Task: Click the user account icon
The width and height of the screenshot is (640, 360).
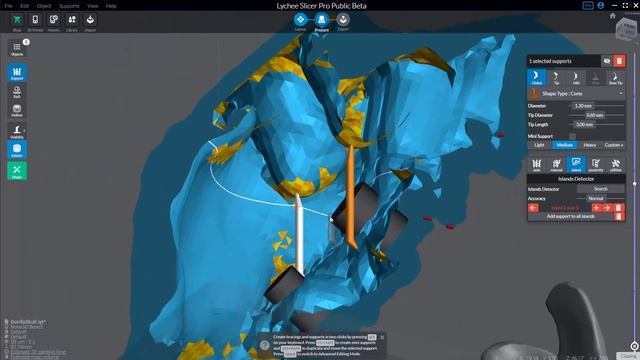Action: pos(600,5)
